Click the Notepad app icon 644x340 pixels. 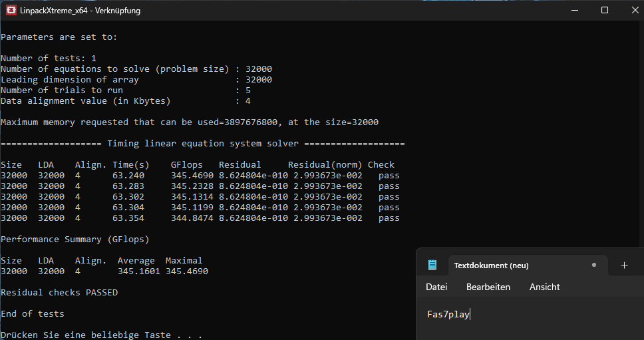[x=432, y=265]
